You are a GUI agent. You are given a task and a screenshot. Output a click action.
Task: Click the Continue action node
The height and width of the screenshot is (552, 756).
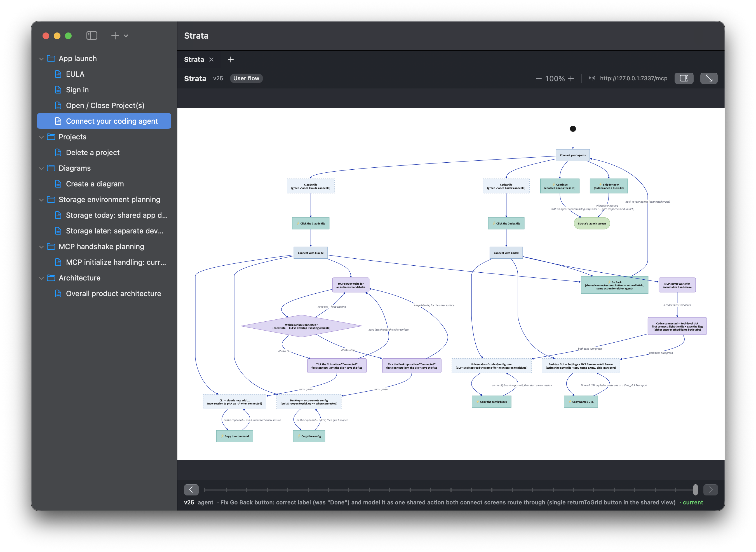point(560,186)
